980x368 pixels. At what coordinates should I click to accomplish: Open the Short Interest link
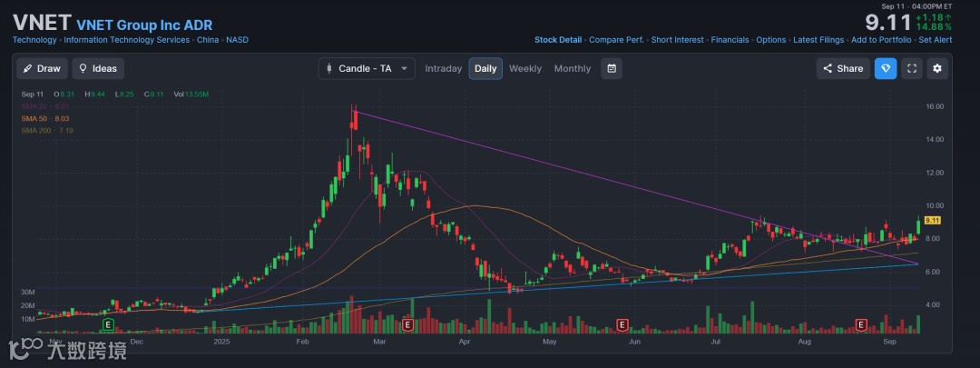(678, 40)
